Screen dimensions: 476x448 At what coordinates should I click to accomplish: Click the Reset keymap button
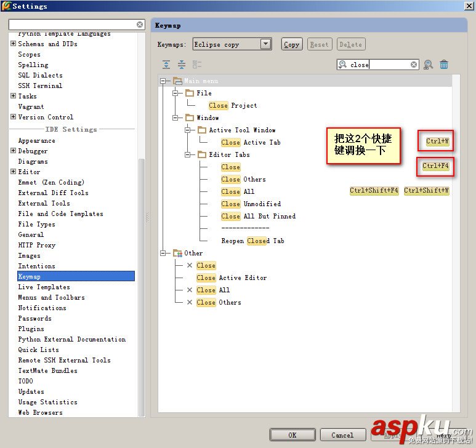tap(320, 44)
